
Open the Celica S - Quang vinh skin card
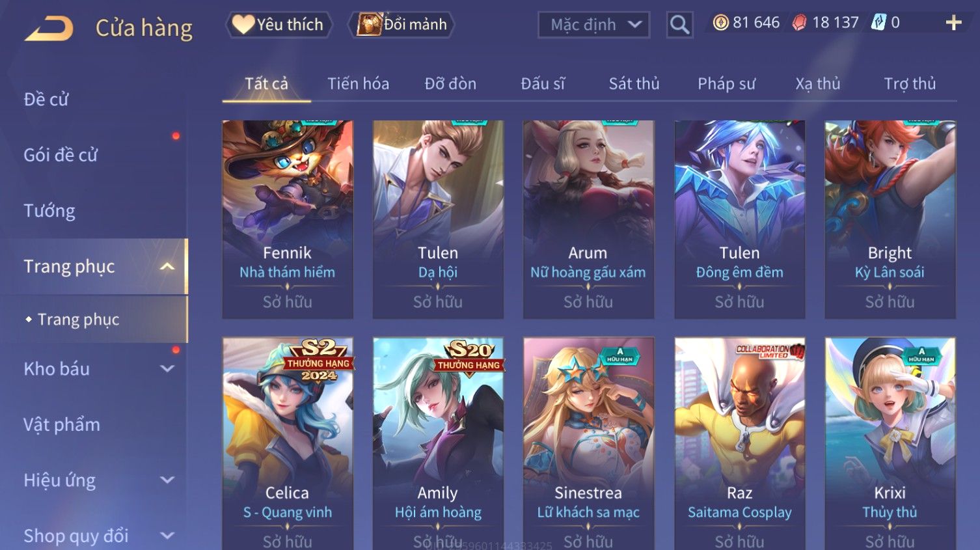(288, 443)
